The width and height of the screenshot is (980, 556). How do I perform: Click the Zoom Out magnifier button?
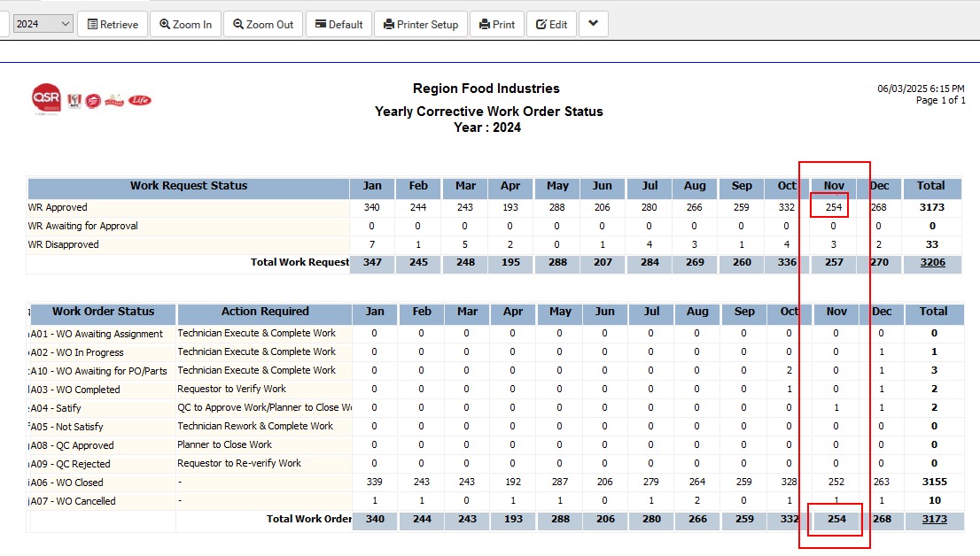(263, 25)
